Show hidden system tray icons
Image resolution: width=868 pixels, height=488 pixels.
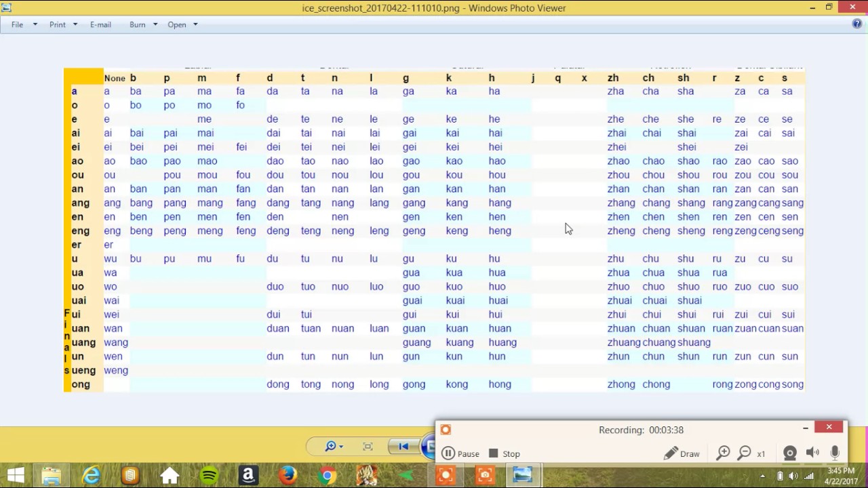point(762,476)
